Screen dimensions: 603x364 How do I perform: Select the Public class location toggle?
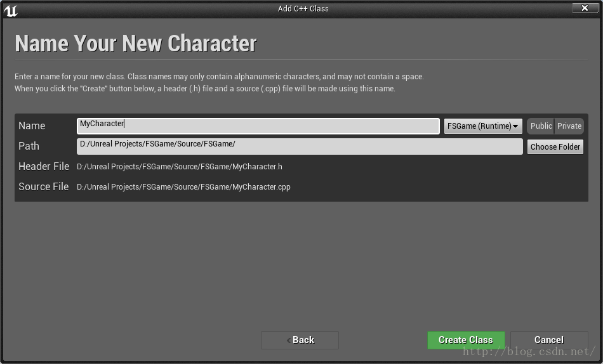click(540, 126)
